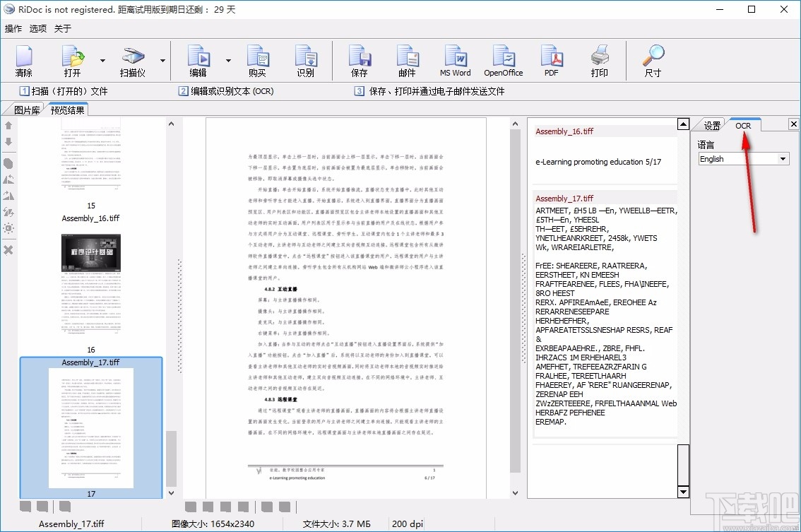Click the OCR result scrollbar thumb
This screenshot has height=532, width=801.
683,465
